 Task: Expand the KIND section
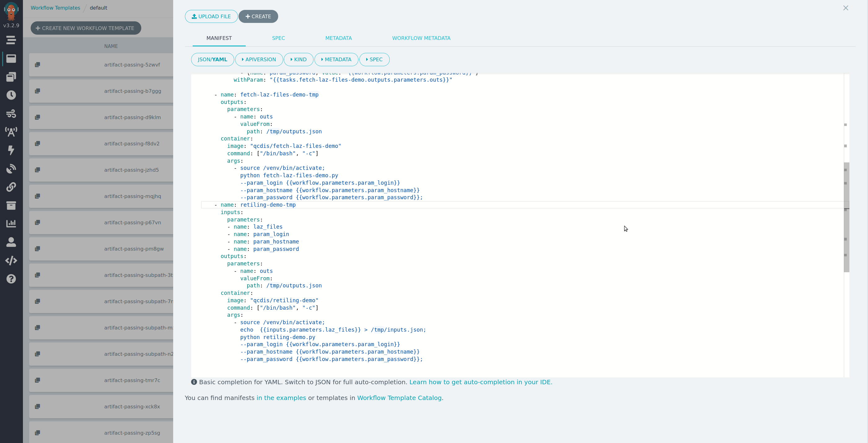(298, 59)
